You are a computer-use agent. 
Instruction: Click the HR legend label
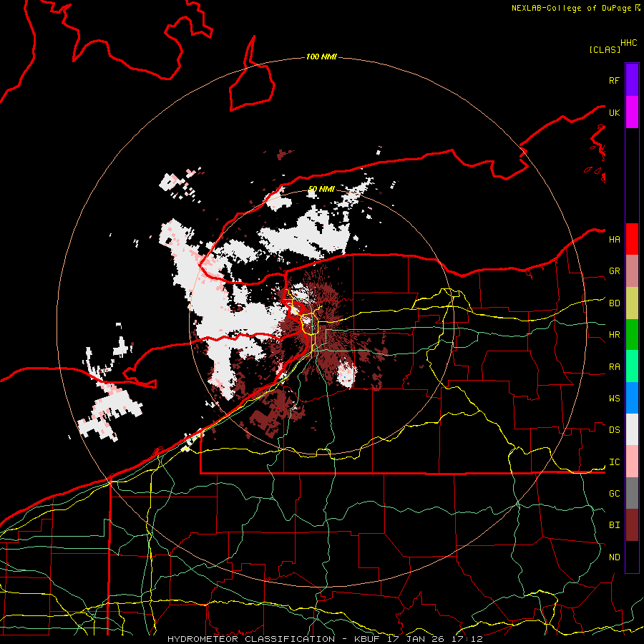pyautogui.click(x=614, y=335)
